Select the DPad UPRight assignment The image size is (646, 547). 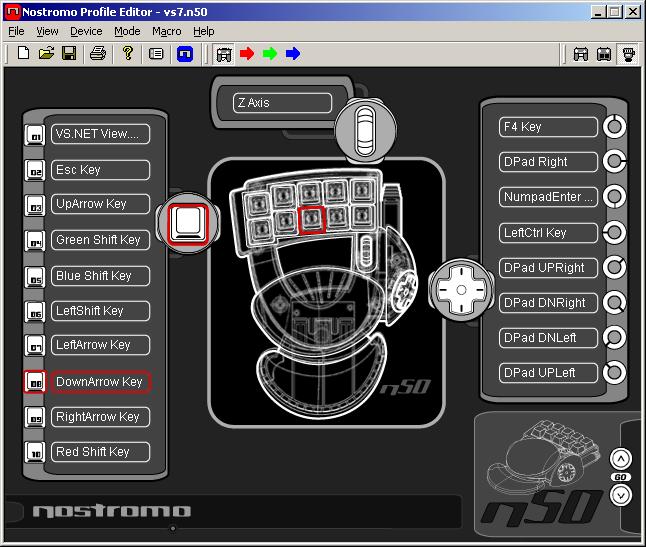coord(548,268)
